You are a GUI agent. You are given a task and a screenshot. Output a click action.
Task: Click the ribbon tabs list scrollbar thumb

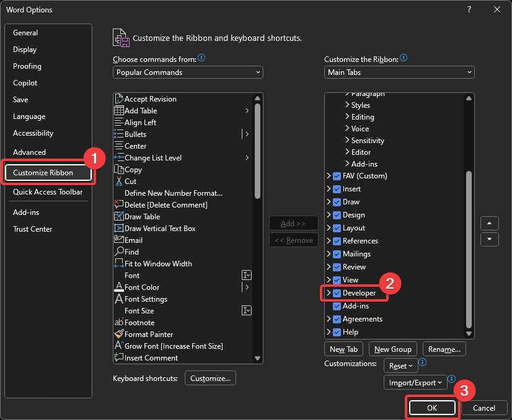click(x=469, y=250)
